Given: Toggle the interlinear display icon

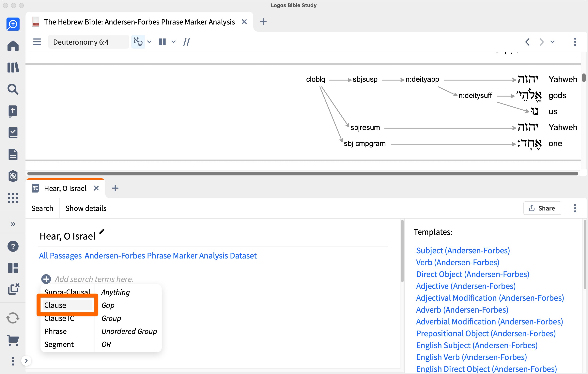Looking at the screenshot, I should (138, 42).
